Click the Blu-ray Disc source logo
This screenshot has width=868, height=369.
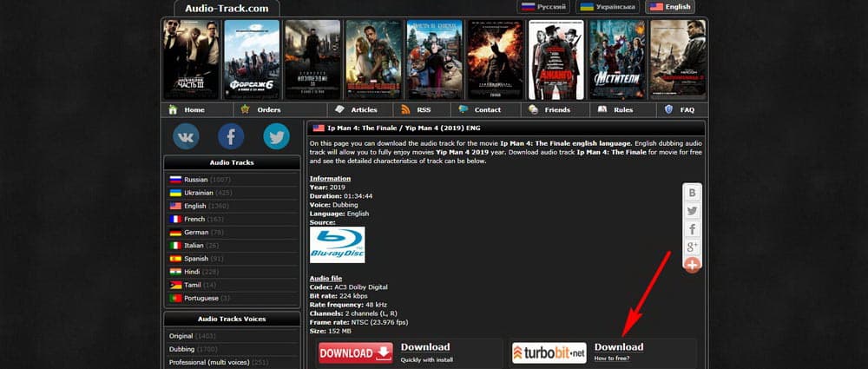pos(337,244)
